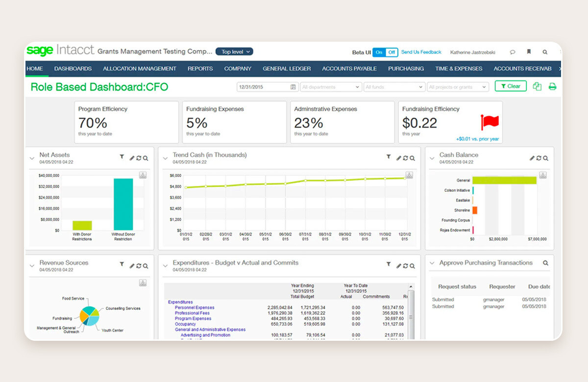Copy the dashboard with the green duplicate icon
This screenshot has width=588, height=382.
(x=537, y=86)
